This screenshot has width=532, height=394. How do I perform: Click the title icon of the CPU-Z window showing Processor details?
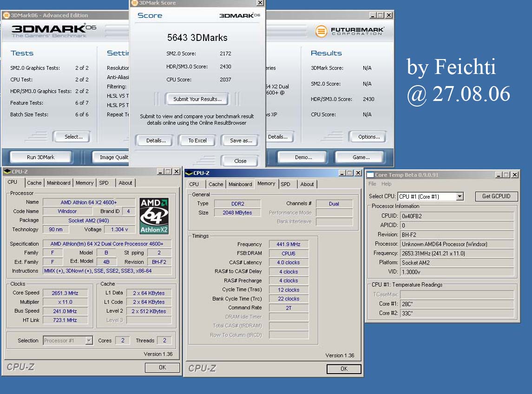coord(7,172)
